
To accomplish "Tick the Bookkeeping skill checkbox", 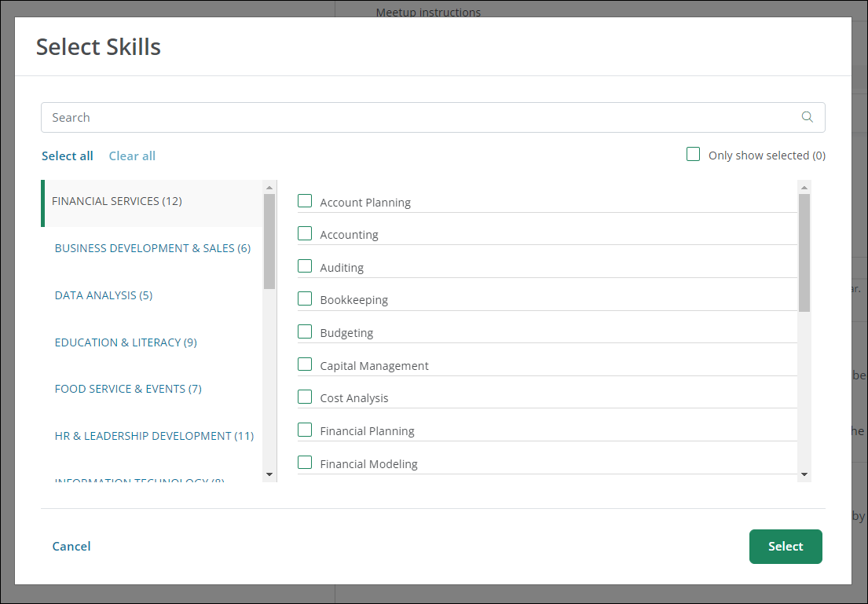I will pos(305,298).
